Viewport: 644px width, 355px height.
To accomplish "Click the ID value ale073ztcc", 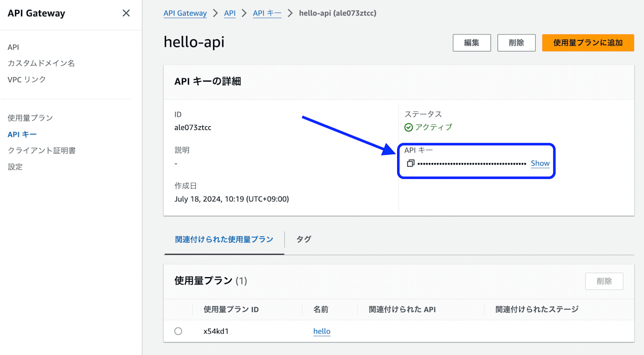I will [x=193, y=127].
